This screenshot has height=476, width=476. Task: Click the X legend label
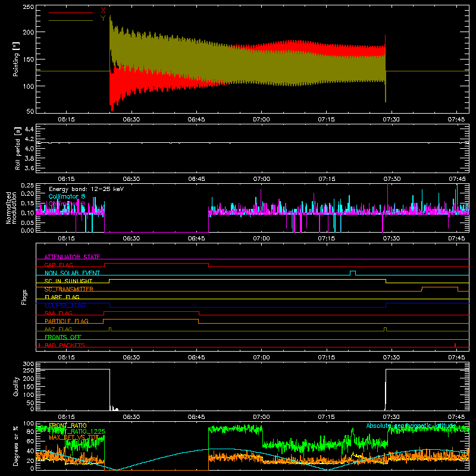(x=103, y=11)
